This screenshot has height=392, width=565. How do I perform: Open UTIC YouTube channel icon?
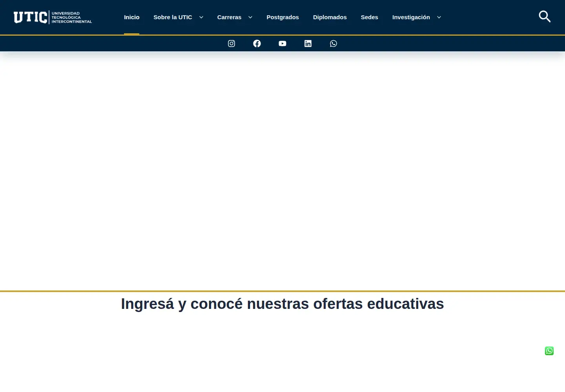pyautogui.click(x=282, y=44)
